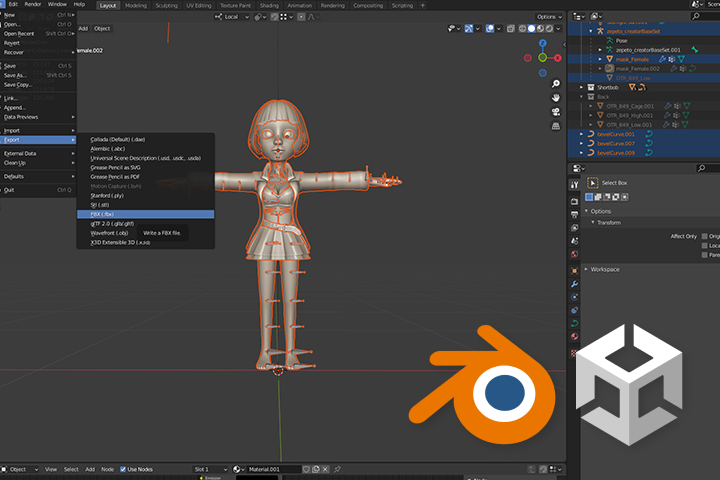Open the UV Editing workspace tab
The image size is (720, 480).
tap(198, 6)
